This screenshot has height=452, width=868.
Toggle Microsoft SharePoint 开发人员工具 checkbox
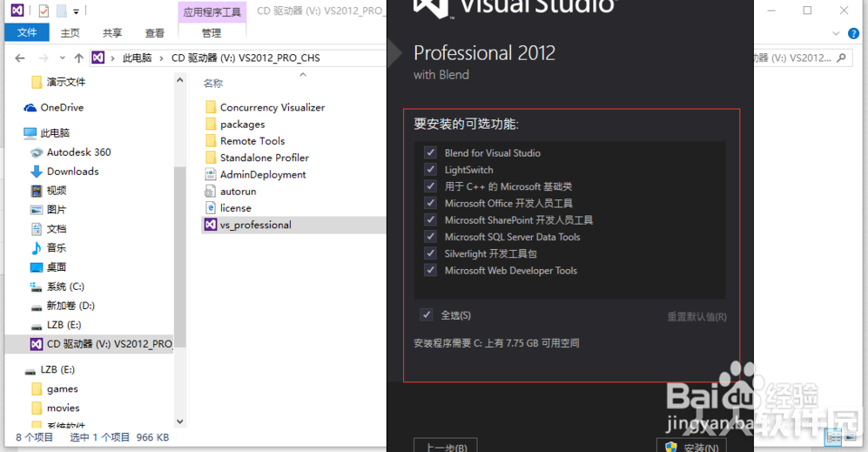point(430,219)
